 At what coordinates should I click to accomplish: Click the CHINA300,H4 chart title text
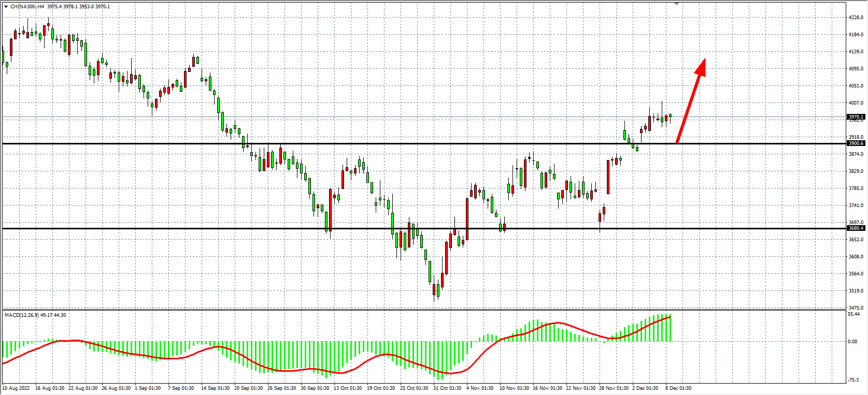coord(27,7)
